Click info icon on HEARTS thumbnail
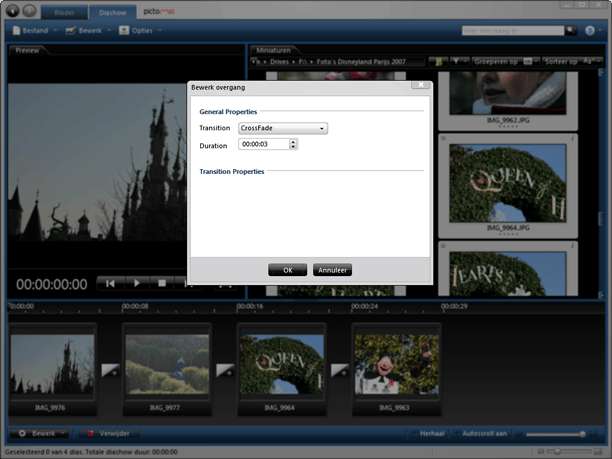 [572, 246]
